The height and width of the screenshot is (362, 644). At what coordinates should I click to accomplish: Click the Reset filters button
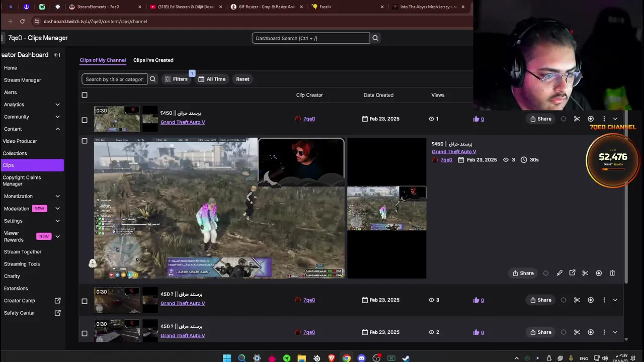[243, 79]
